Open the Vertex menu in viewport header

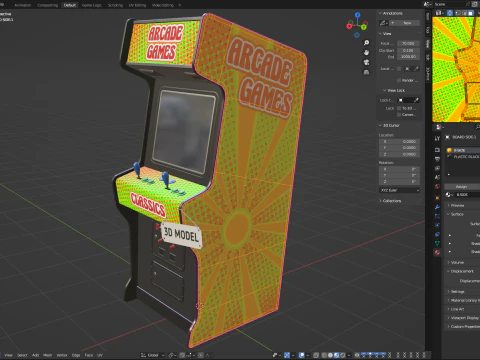[62, 355]
